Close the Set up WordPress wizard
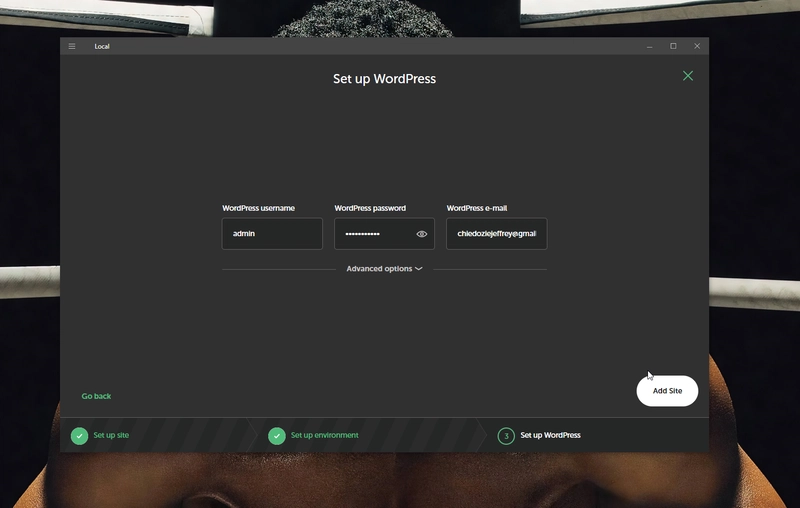Image resolution: width=800 pixels, height=508 pixels. 688,76
